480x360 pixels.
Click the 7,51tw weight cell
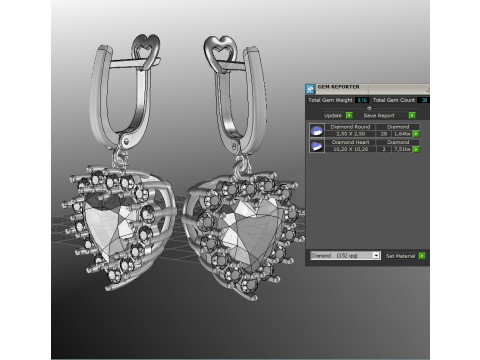click(x=402, y=149)
